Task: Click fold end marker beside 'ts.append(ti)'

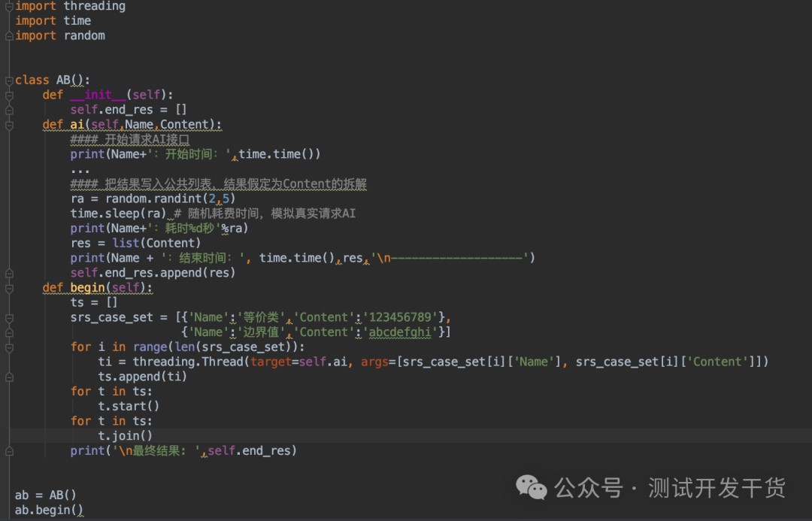Action: click(x=9, y=377)
